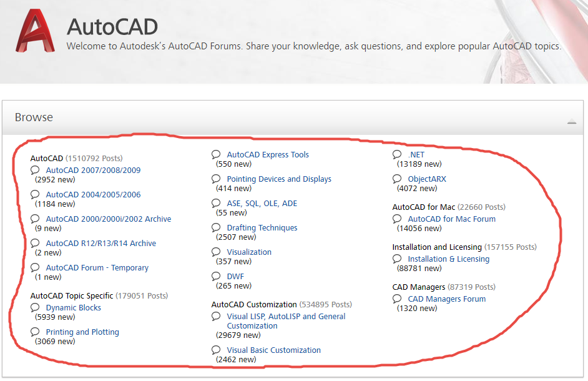The image size is (588, 381).
Task: Click speech bubble icon beside DWF
Action: pyautogui.click(x=215, y=277)
